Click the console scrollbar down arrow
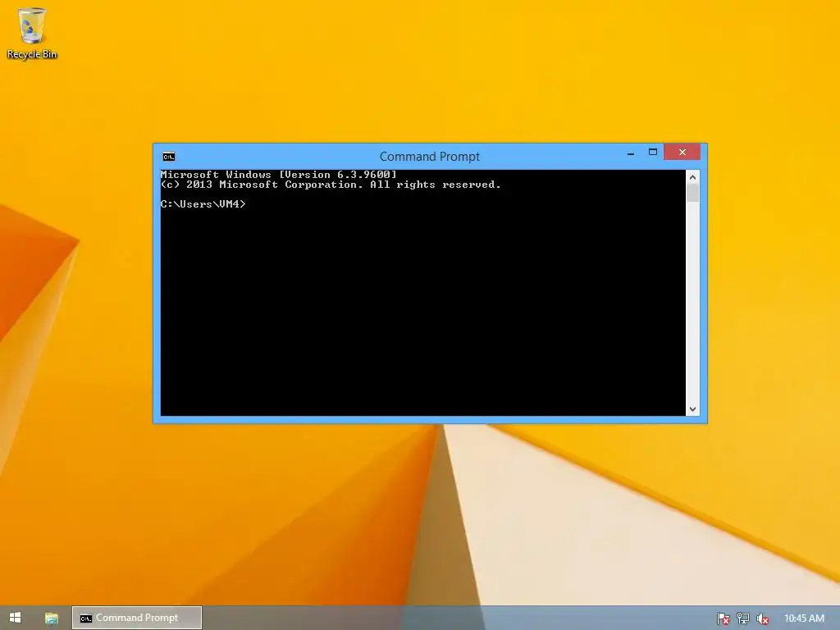The height and width of the screenshot is (630, 840). click(692, 409)
